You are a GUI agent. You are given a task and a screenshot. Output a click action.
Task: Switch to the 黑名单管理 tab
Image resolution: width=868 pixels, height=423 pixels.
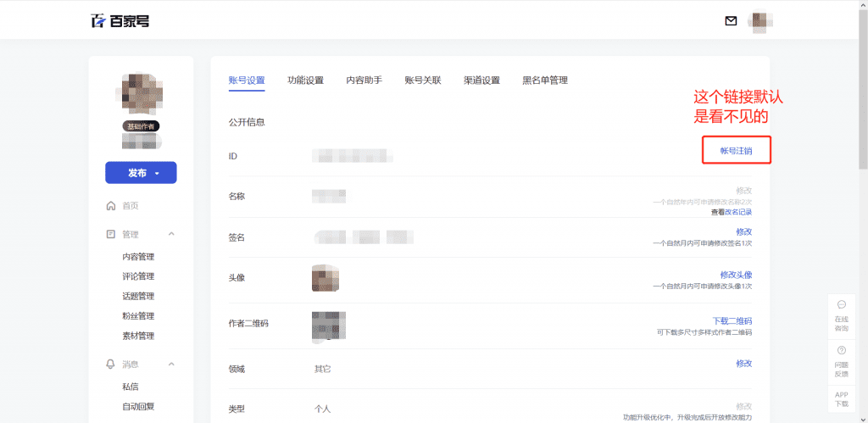[x=544, y=81]
